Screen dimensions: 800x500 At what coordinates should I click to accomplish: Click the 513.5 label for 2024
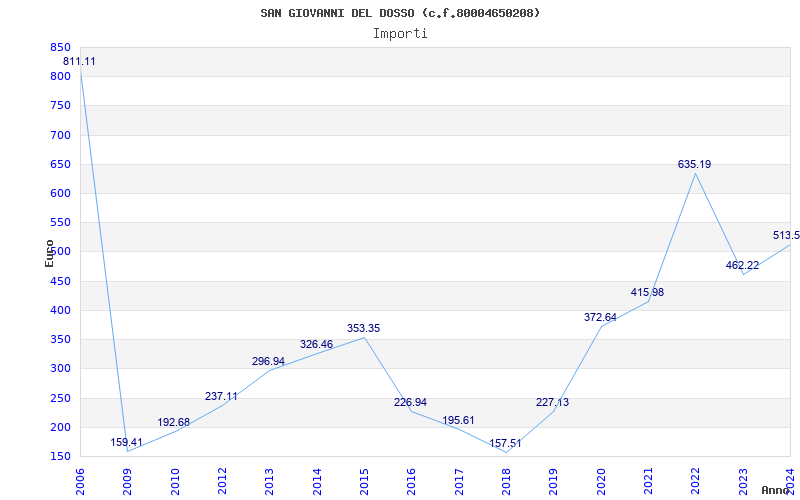pos(786,235)
